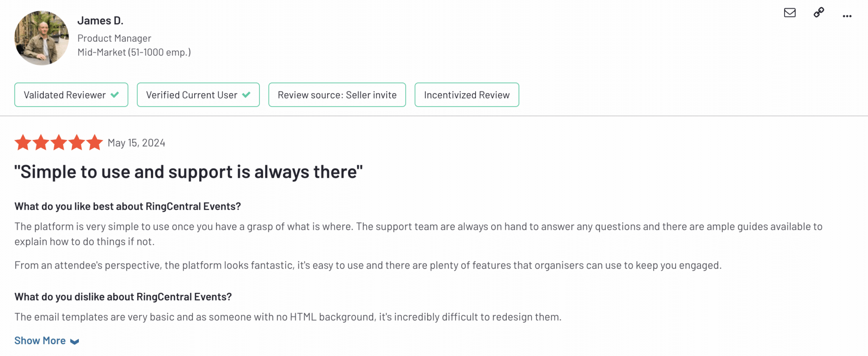Image resolution: width=868 pixels, height=356 pixels.
Task: Click the Verified Current User checkmark icon
Action: 246,95
